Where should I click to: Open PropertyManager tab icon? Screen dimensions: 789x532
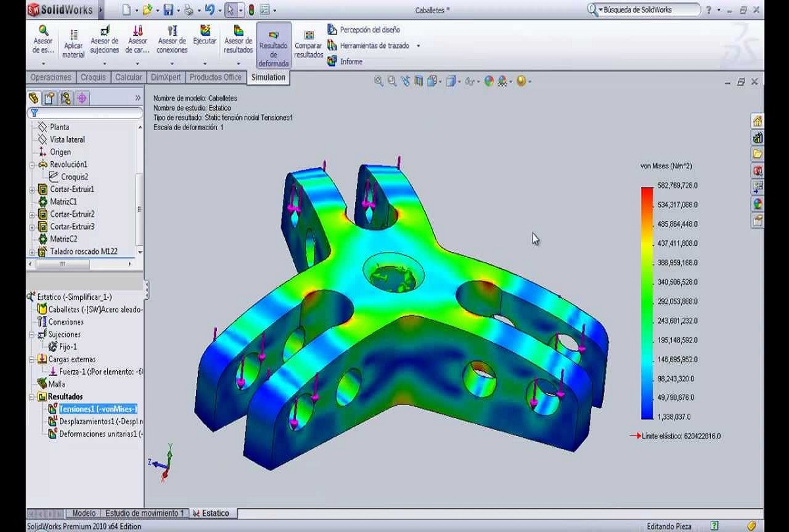(49, 98)
